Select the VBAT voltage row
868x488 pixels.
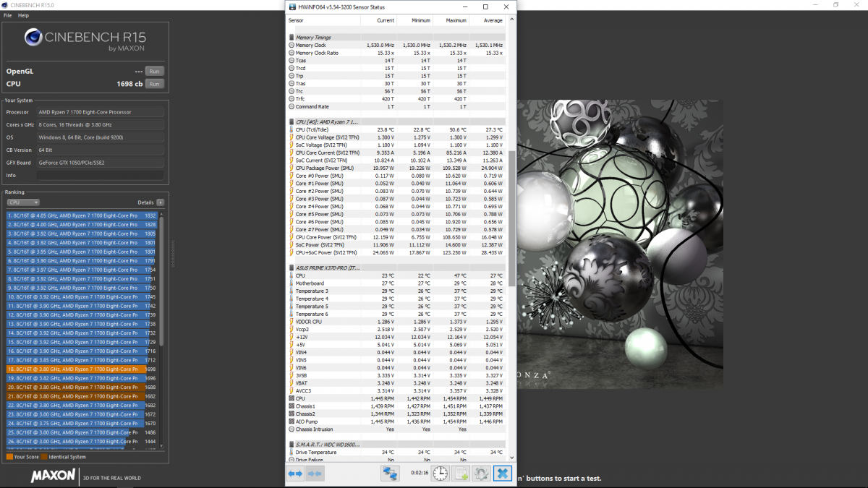396,383
